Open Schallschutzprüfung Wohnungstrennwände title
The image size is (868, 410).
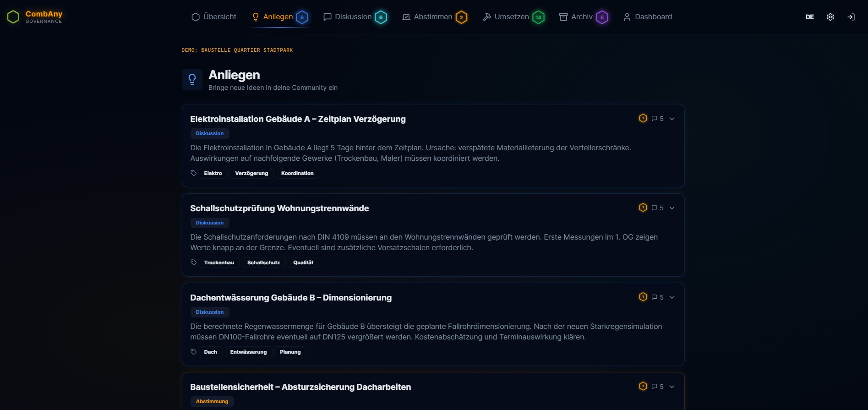pyautogui.click(x=279, y=208)
